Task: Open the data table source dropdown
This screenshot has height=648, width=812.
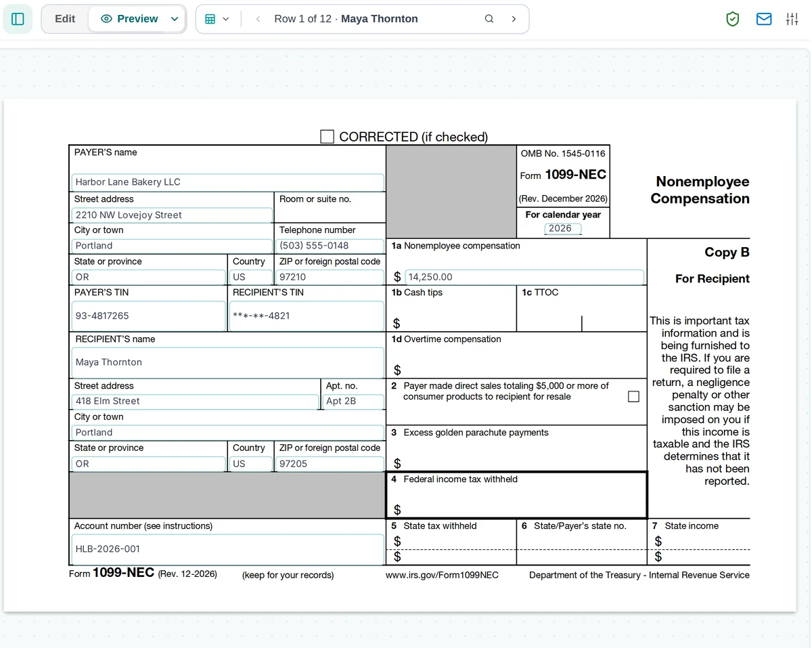Action: [x=217, y=19]
